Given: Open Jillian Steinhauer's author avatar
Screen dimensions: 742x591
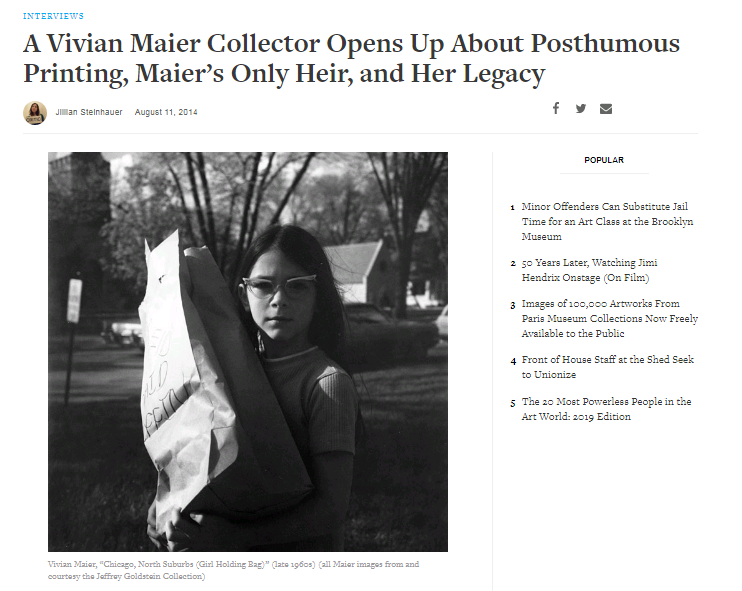Looking at the screenshot, I should pyautogui.click(x=35, y=113).
